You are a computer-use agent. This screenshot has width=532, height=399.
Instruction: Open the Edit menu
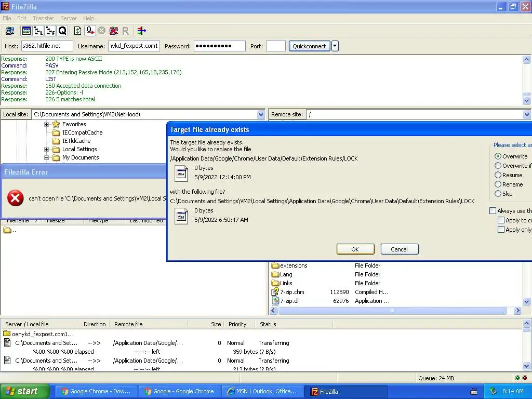[22, 18]
